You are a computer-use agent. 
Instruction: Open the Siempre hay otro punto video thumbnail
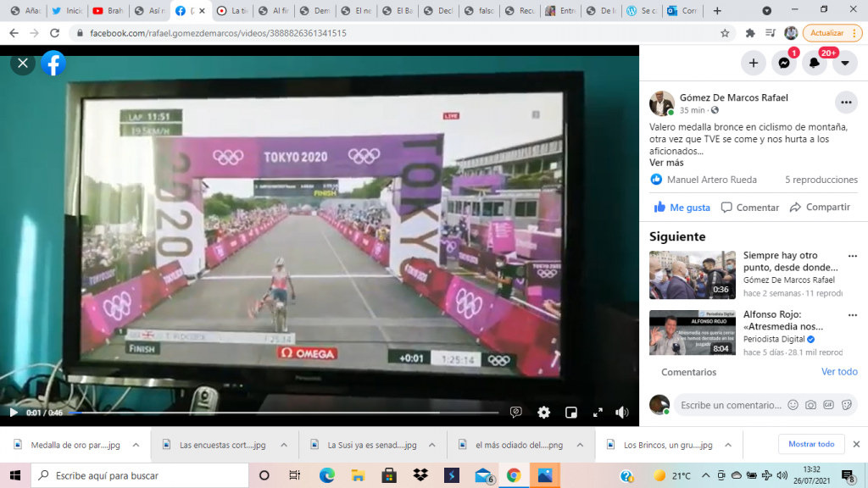pyautogui.click(x=693, y=275)
